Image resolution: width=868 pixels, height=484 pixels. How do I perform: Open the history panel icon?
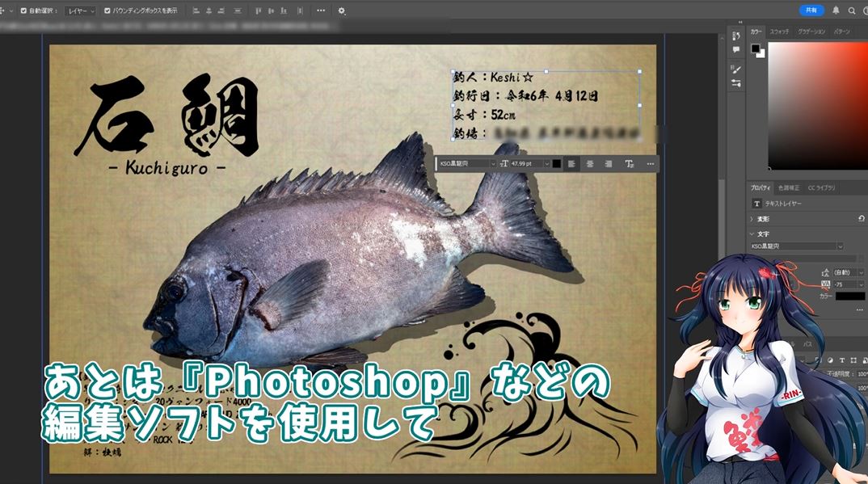pos(736,36)
